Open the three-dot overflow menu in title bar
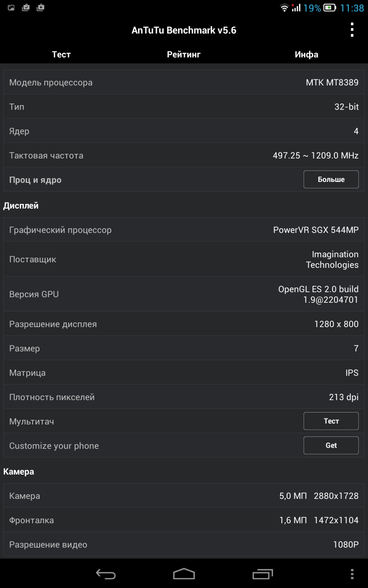Screen dimensions: 368x588 (352, 30)
